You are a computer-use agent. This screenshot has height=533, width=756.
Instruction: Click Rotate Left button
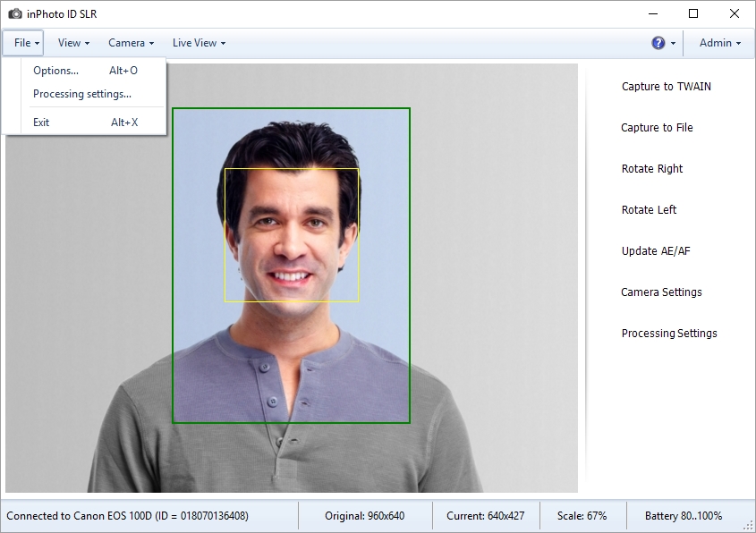649,209
